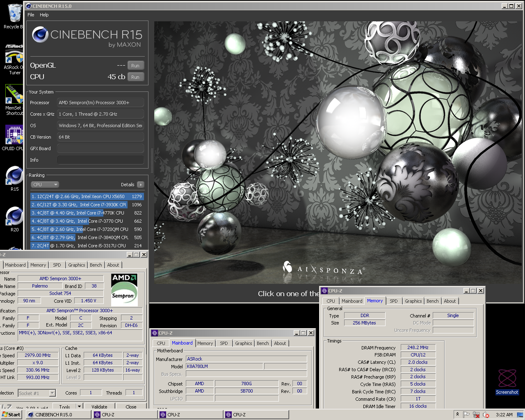Screen dimensions: 525x420
Task: Open the Windows Start menu
Action: tap(11, 415)
